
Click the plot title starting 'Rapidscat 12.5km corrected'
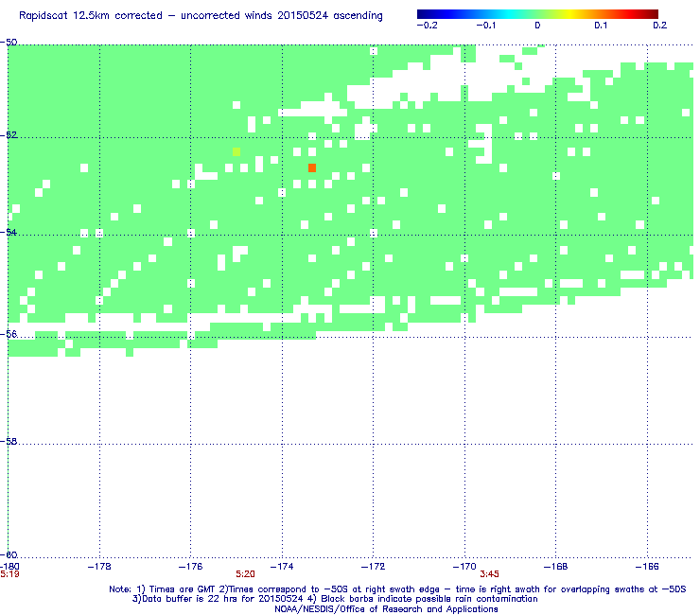tap(201, 16)
